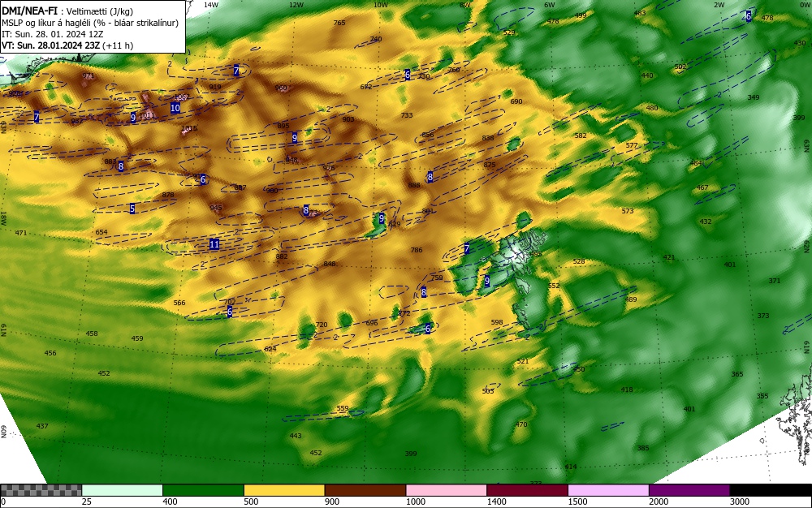
Task: Click legend scale value '1000'
Action: click(415, 502)
